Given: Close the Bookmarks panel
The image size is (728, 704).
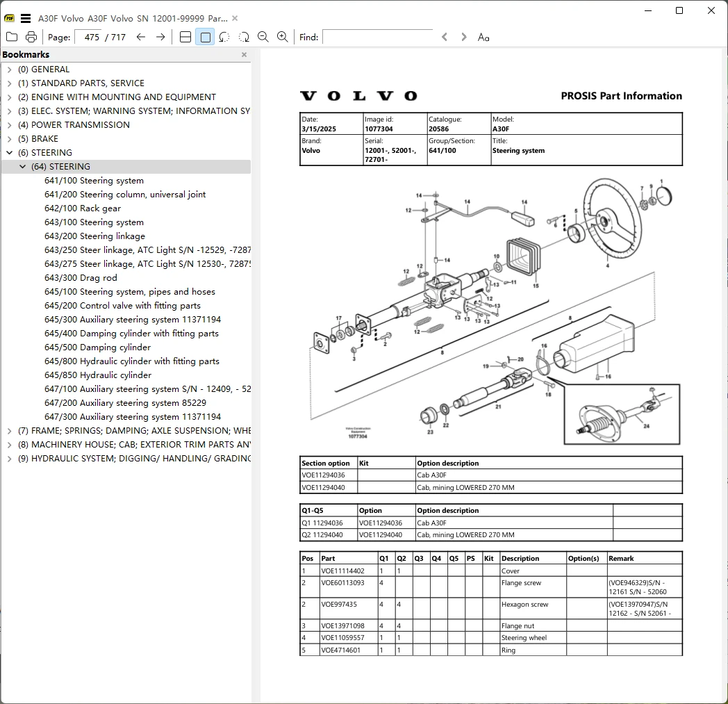Looking at the screenshot, I should (245, 54).
